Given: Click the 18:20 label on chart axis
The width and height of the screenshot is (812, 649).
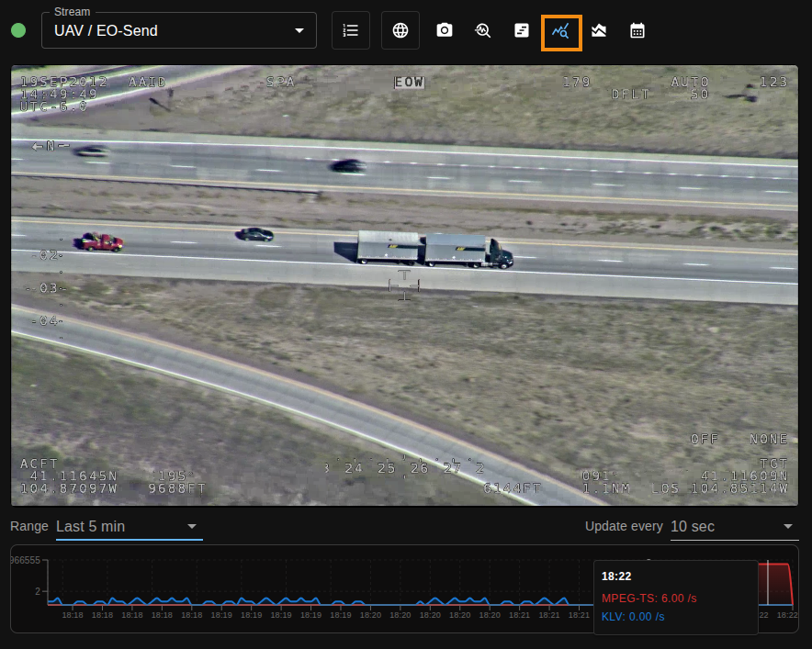Looking at the screenshot, I should tap(371, 615).
